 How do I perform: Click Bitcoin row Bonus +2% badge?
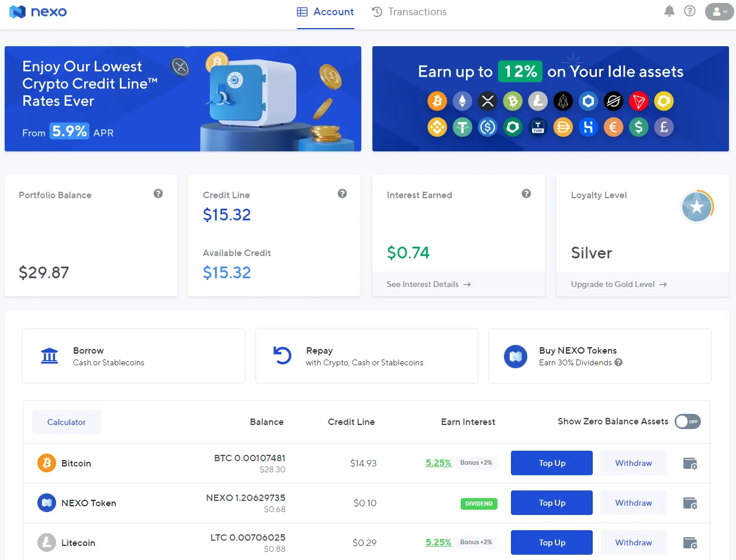click(x=476, y=462)
